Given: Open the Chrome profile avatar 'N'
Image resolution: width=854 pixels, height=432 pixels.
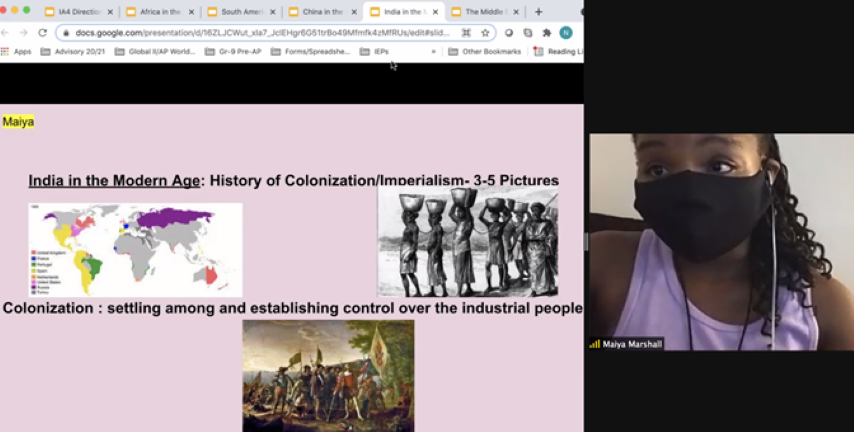Looking at the screenshot, I should [566, 32].
